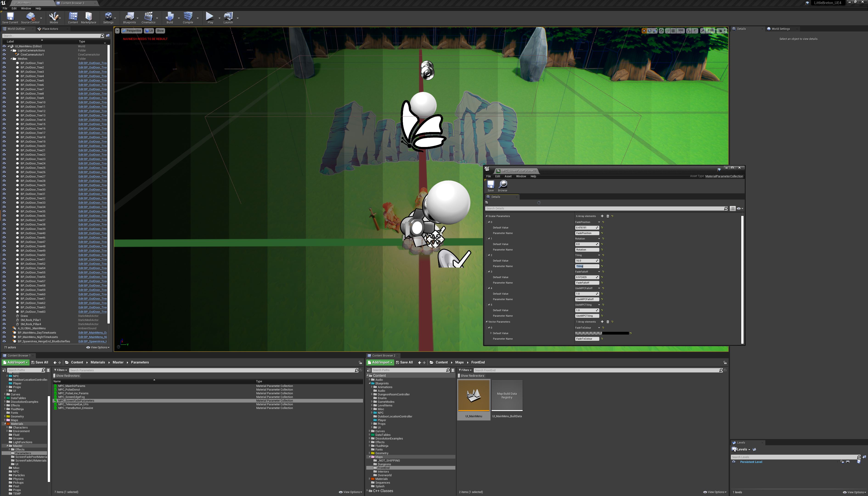Open the main editor Help menu
Image resolution: width=868 pixels, height=496 pixels.
pos(38,8)
